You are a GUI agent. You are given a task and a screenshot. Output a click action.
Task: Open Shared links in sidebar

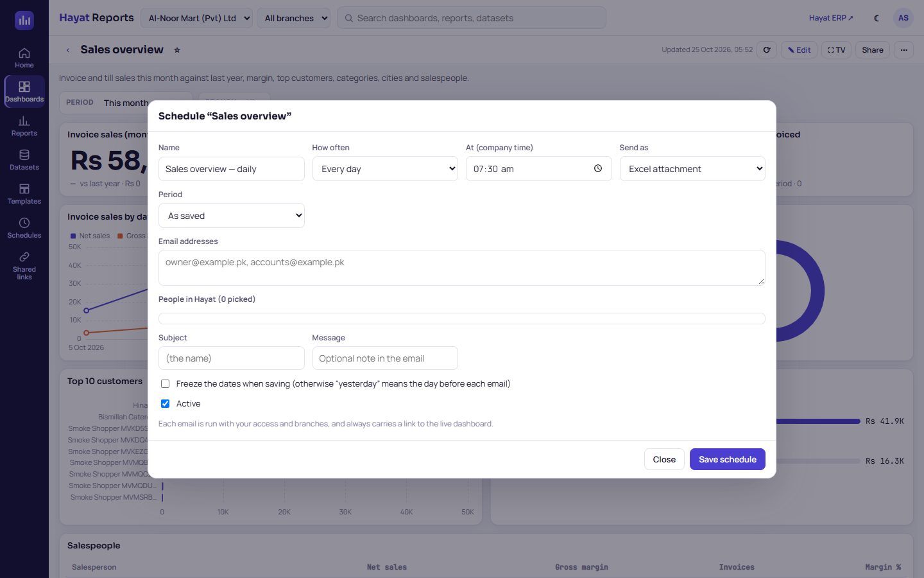coord(24,265)
